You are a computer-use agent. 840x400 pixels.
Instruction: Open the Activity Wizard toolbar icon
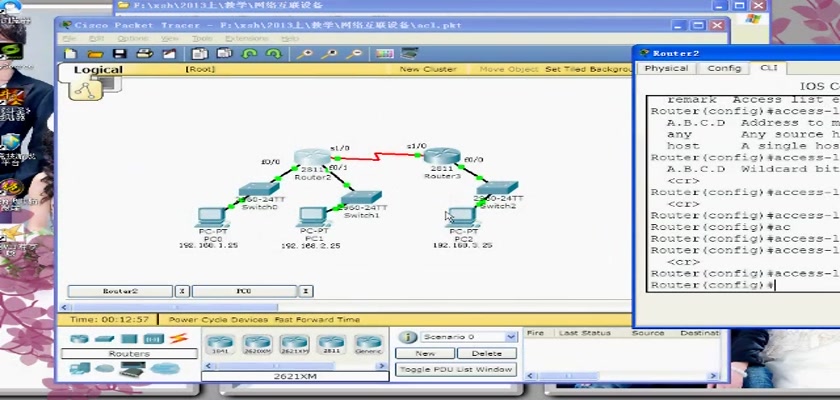tap(169, 54)
